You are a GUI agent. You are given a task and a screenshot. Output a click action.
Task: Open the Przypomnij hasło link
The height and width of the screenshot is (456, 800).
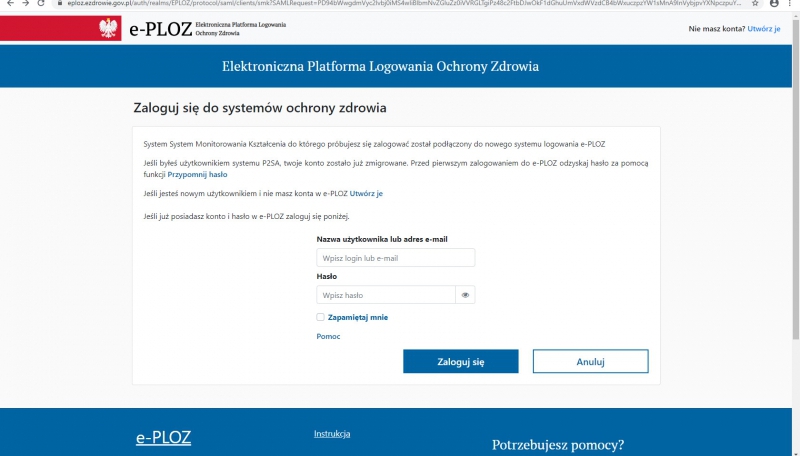[x=197, y=174]
